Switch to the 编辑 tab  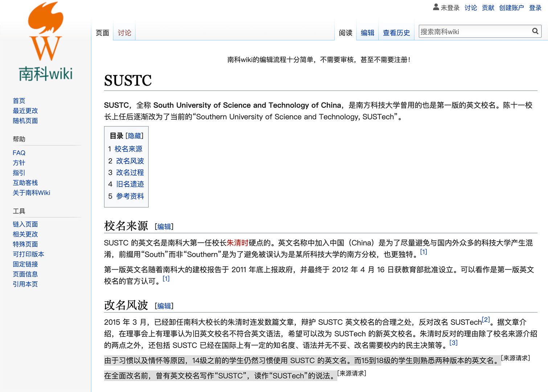(x=367, y=33)
